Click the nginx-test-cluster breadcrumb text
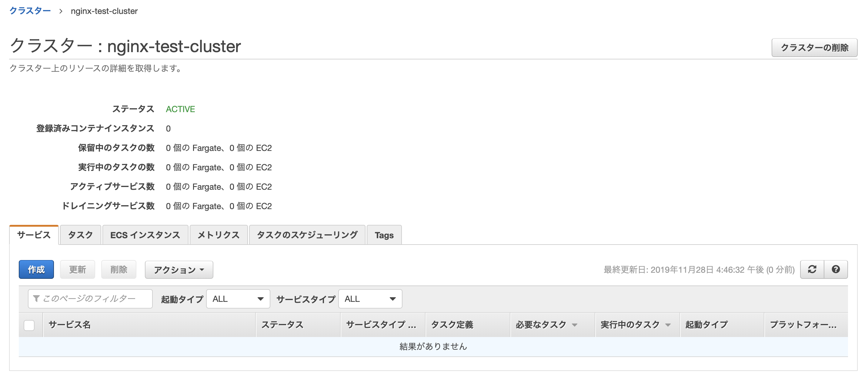 point(104,11)
